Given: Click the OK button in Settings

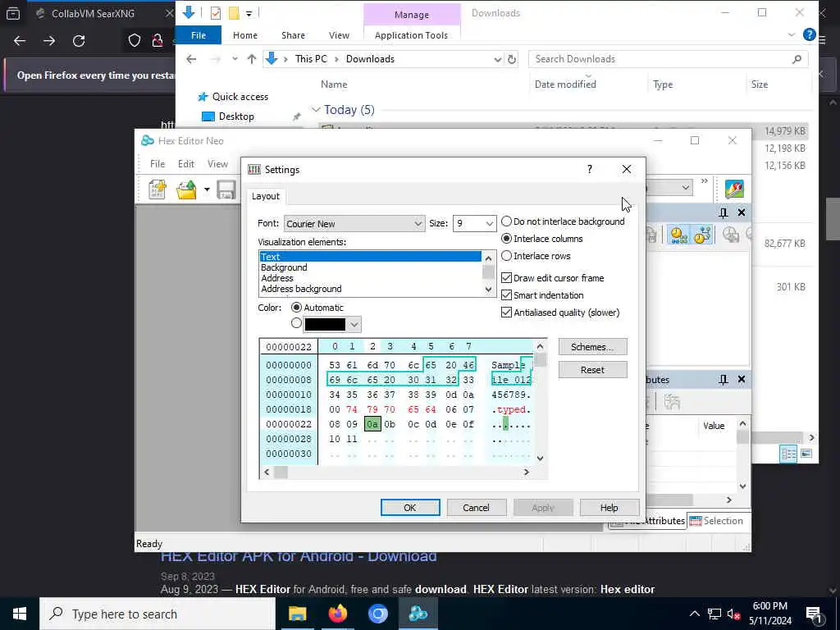Looking at the screenshot, I should 410,507.
